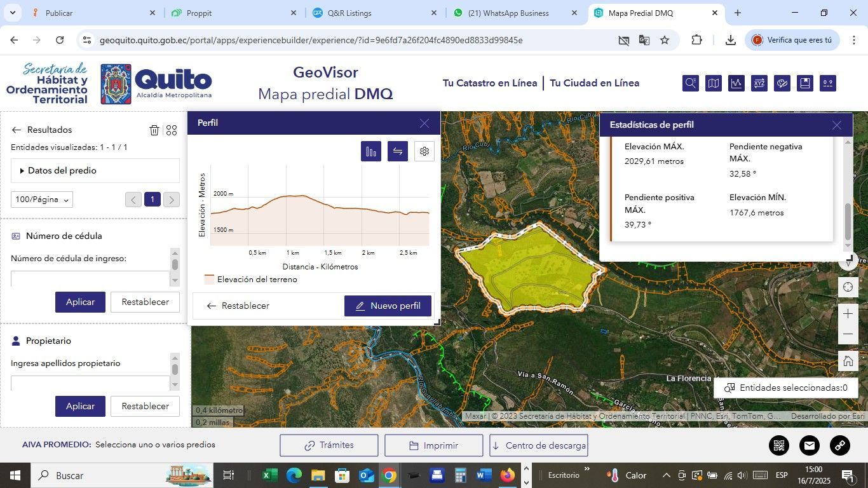Open the elevation profile chart tool
Image resolution: width=868 pixels, height=488 pixels.
736,83
